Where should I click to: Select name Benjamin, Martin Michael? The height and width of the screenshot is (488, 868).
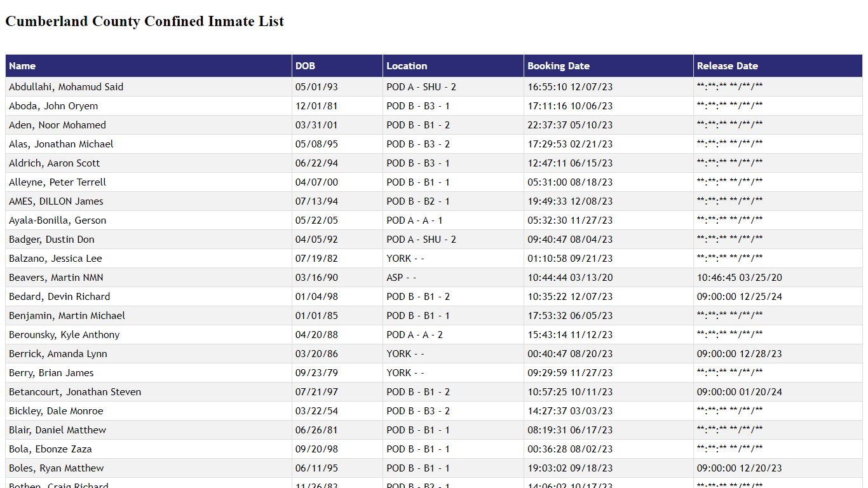[67, 316]
